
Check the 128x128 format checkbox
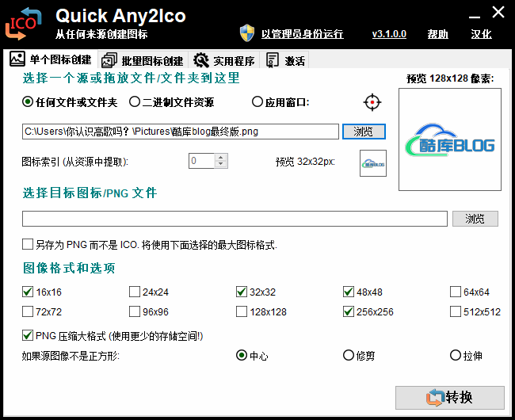click(x=242, y=311)
